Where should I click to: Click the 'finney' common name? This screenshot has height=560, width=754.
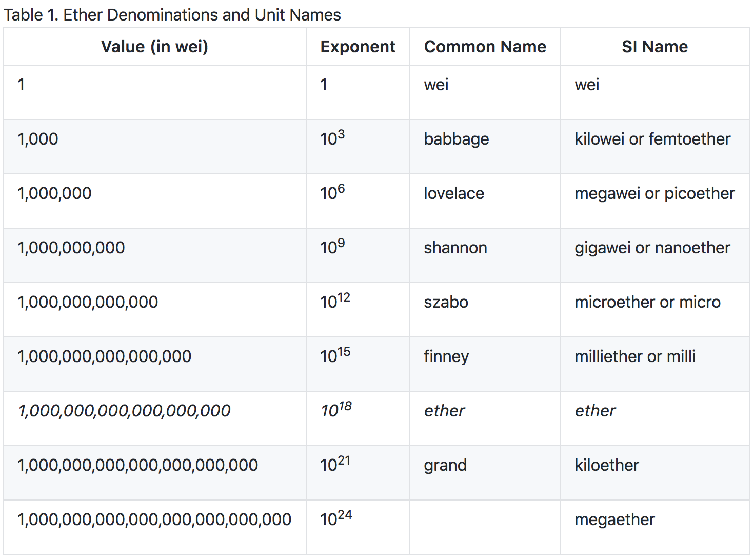pyautogui.click(x=446, y=357)
